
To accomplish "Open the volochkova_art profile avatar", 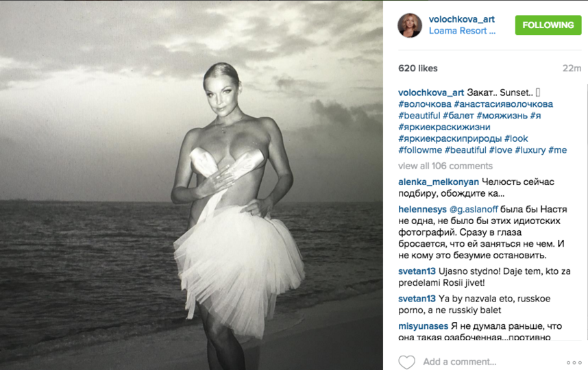I will pos(410,25).
